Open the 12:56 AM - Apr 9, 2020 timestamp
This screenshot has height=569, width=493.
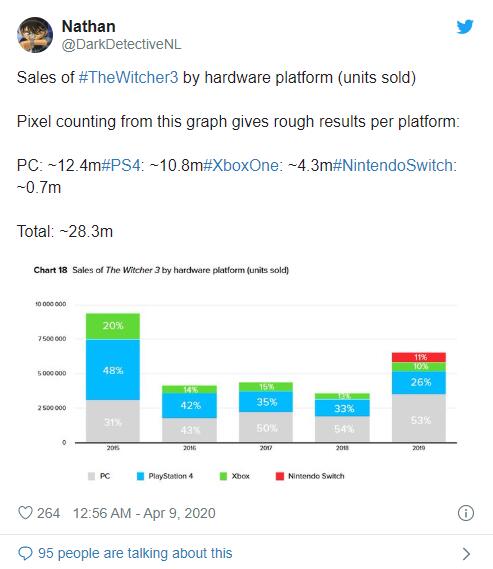point(144,513)
